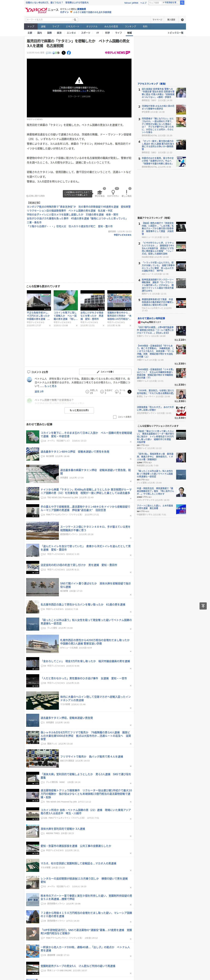Screen dimensions: 210x980
Task: Open settings gear icon in header
Action: tap(182, 20)
